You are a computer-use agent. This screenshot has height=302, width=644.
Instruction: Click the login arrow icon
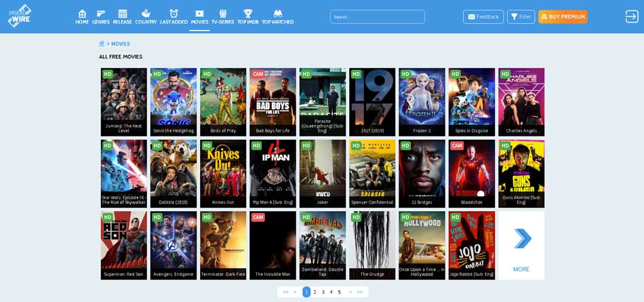coord(632,16)
